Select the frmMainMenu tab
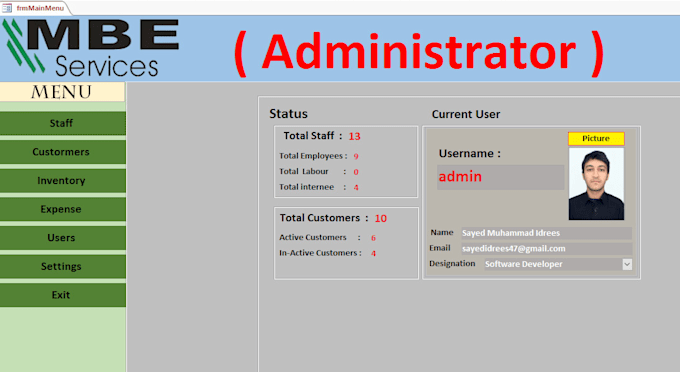Image resolution: width=680 pixels, height=372 pixels. tap(36, 8)
